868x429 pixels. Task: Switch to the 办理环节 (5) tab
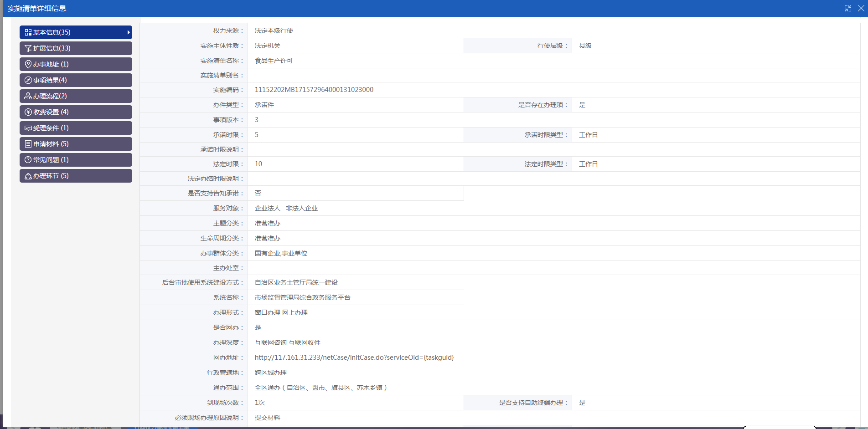click(76, 176)
